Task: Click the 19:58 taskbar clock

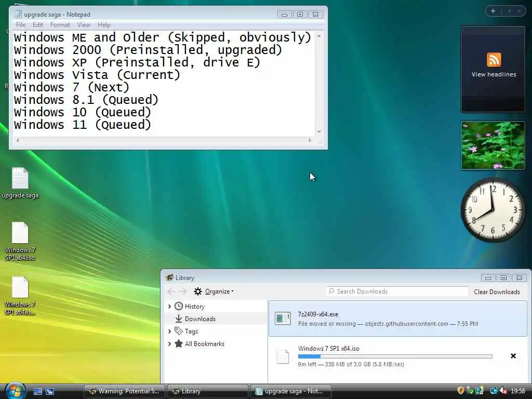Action: coord(518,391)
